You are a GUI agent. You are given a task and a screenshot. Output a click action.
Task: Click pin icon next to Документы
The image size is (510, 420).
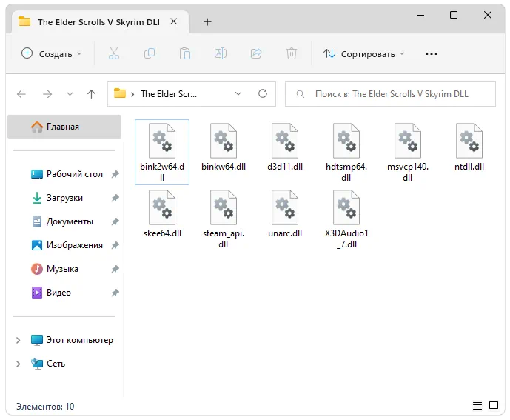click(115, 221)
